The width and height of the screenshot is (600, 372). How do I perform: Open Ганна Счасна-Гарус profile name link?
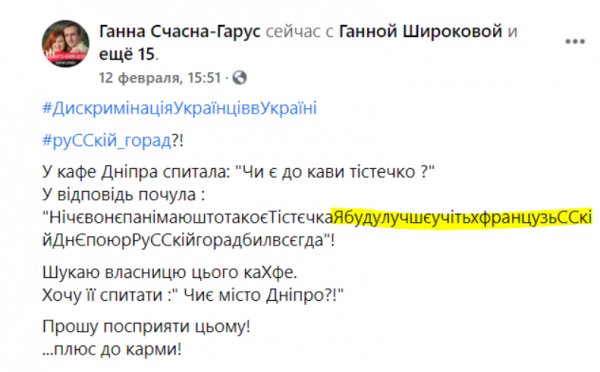[x=179, y=31]
